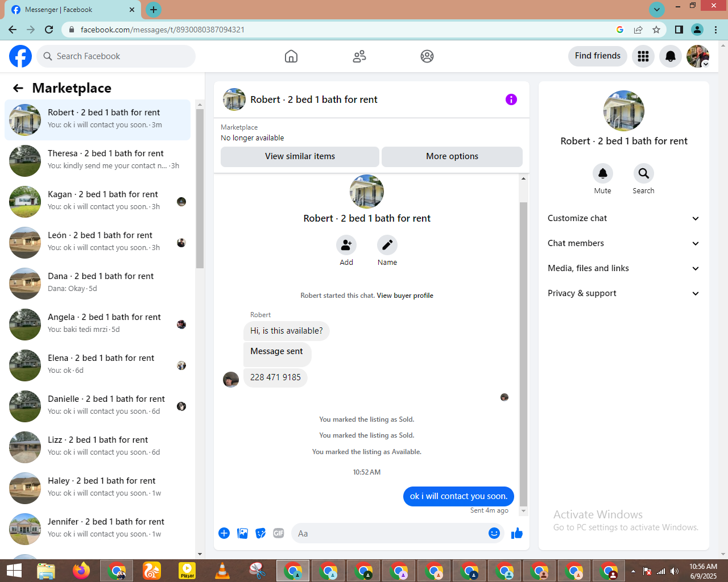The image size is (728, 582).
Task: Click 'ok i will contact you soon.' bubble
Action: pos(459,496)
